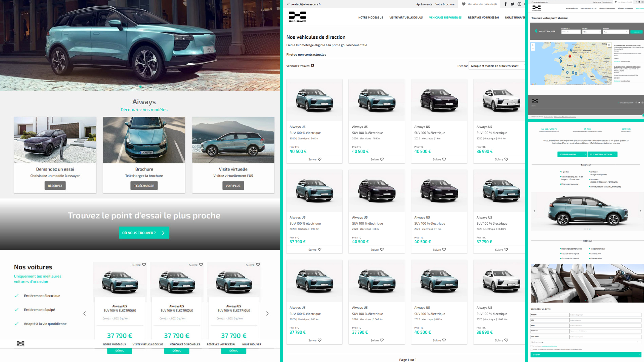The image size is (644, 362).
Task: Click VÉHICULES DISPONIBLES in the homepage sticky bar
Action: [185, 344]
